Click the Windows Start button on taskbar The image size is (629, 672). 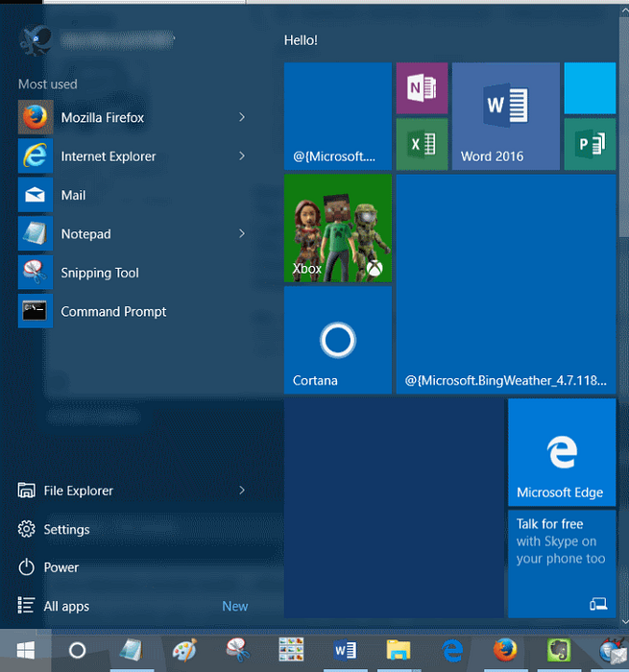(26, 651)
